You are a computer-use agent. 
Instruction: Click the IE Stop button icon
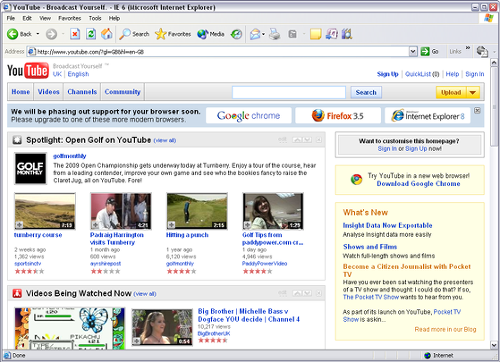[75, 34]
